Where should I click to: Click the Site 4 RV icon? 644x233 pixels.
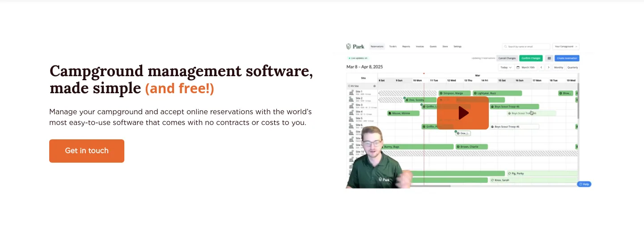click(352, 113)
